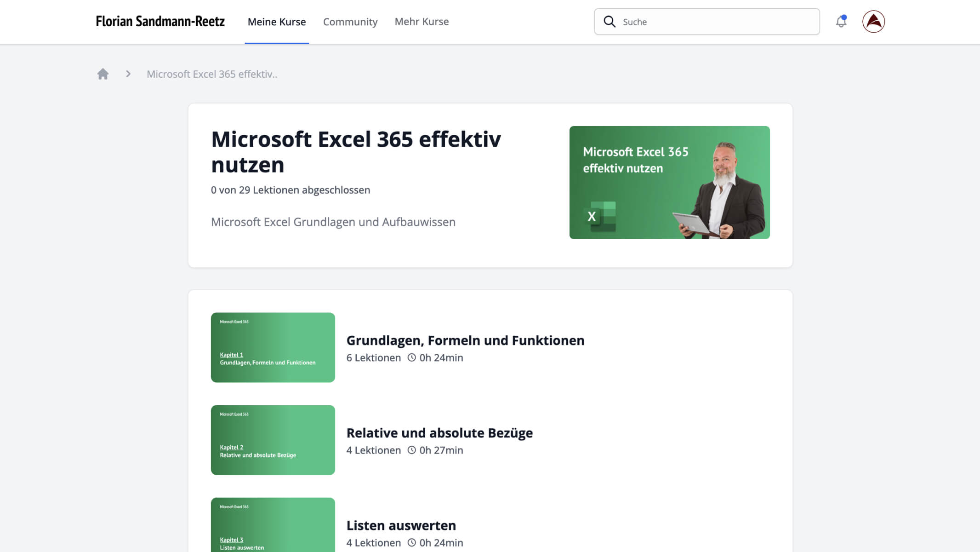Go to home via breadcrumb house icon
Image resolution: width=980 pixels, height=552 pixels.
coord(103,74)
